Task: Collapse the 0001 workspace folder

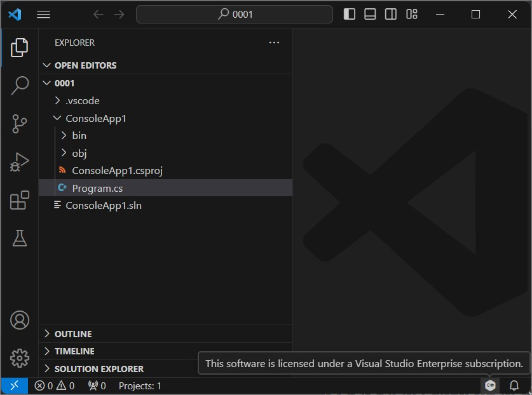Action: 165,83
